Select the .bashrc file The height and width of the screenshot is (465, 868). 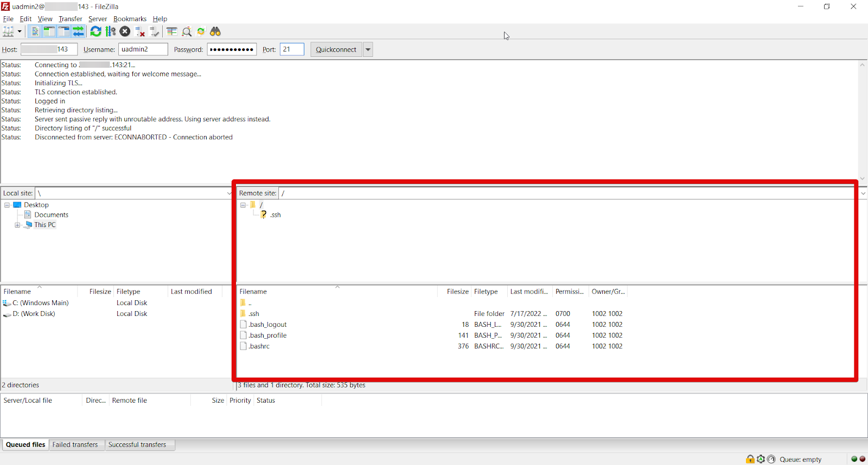(x=259, y=346)
